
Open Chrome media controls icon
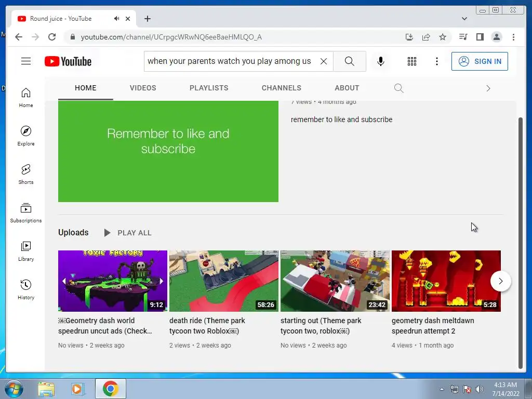click(x=463, y=37)
